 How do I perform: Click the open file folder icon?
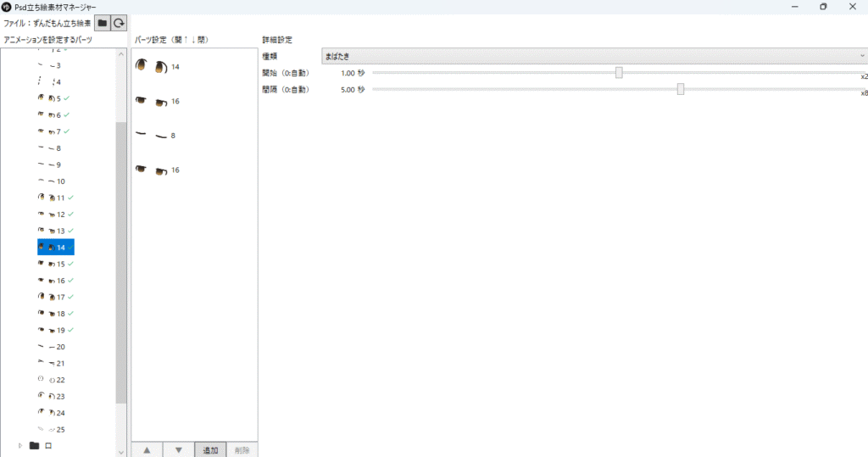(103, 24)
